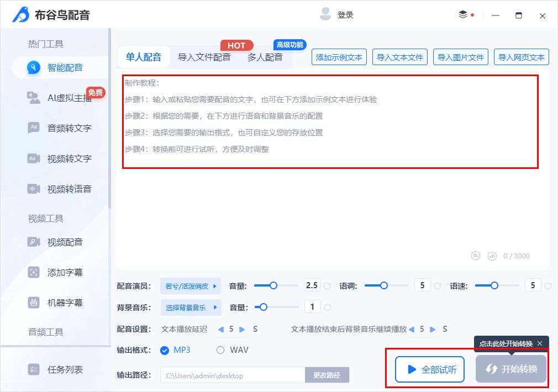Close the 点击此处开始转换 tooltip
The image size is (558, 392).
point(540,343)
